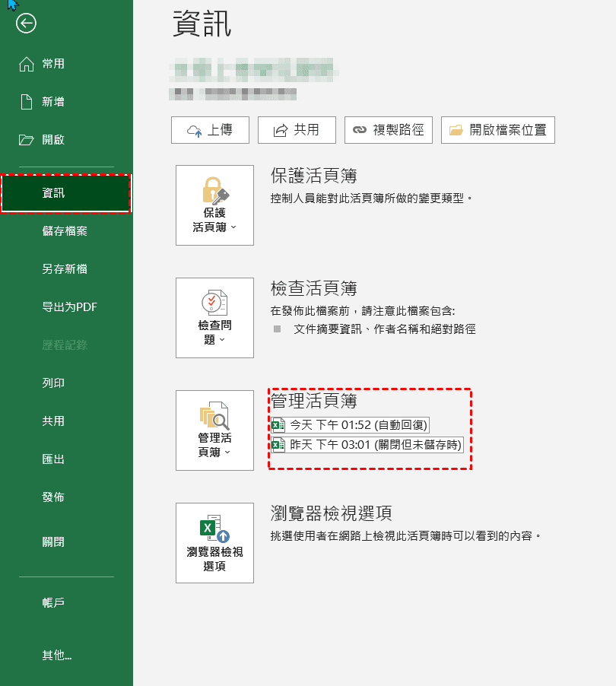This screenshot has width=616, height=686.
Task: Expand the 保護活頁簿 dropdown button
Action: pyautogui.click(x=214, y=205)
